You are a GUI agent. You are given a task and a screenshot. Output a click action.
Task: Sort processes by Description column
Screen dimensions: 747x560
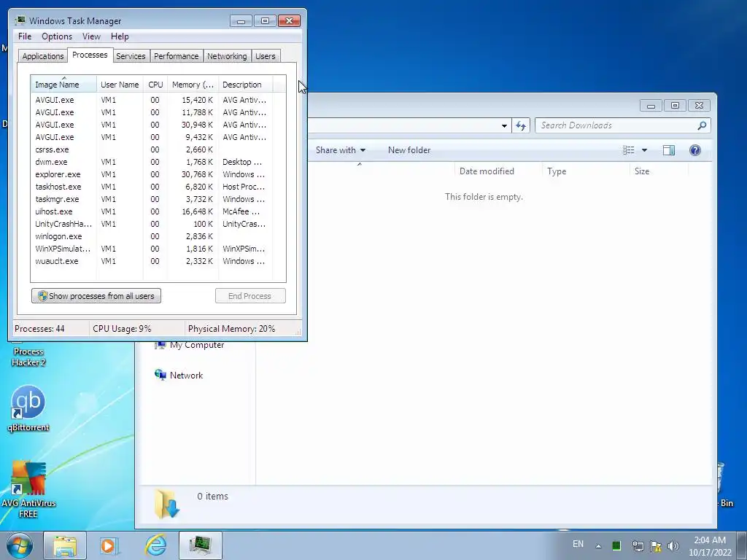point(245,85)
